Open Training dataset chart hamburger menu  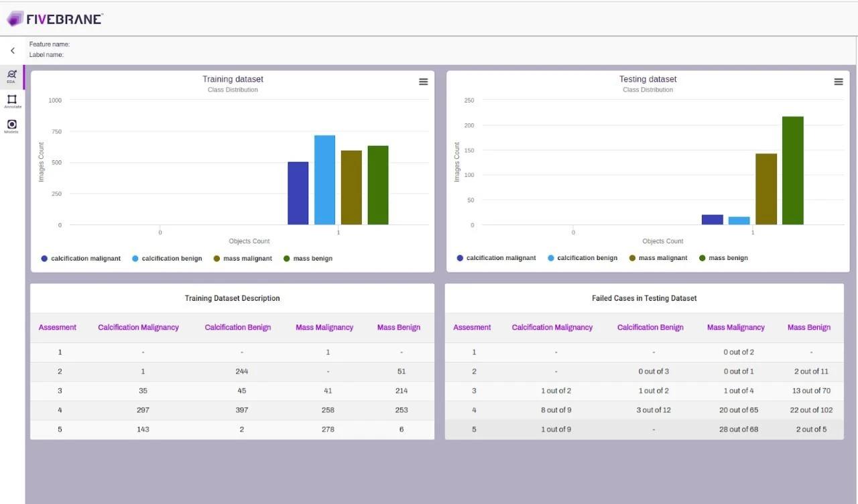click(423, 82)
